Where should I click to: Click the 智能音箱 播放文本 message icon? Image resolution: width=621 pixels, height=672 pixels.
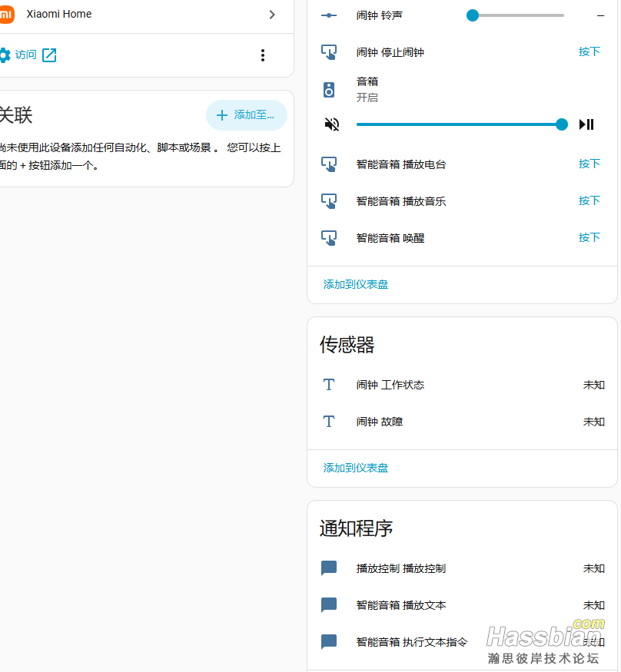pos(329,605)
